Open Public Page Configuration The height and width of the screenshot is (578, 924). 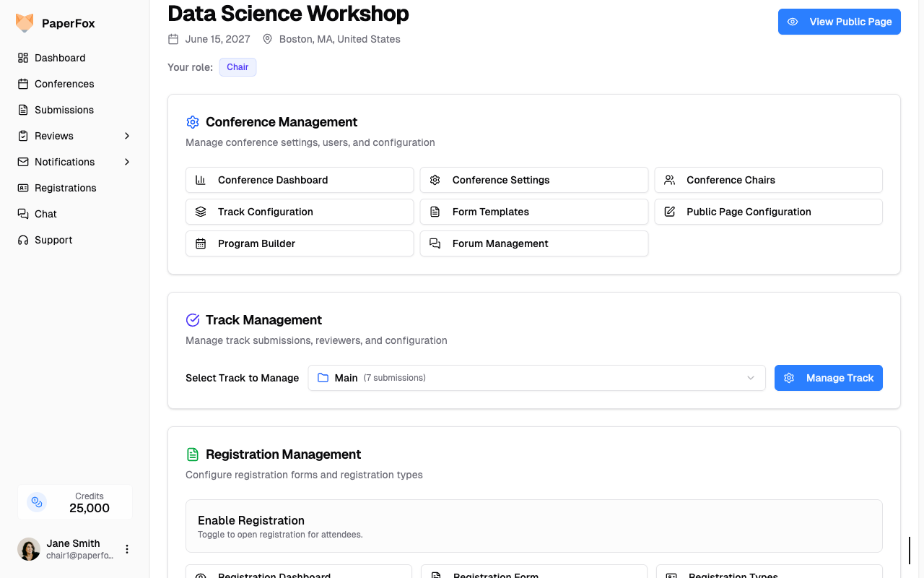768,212
